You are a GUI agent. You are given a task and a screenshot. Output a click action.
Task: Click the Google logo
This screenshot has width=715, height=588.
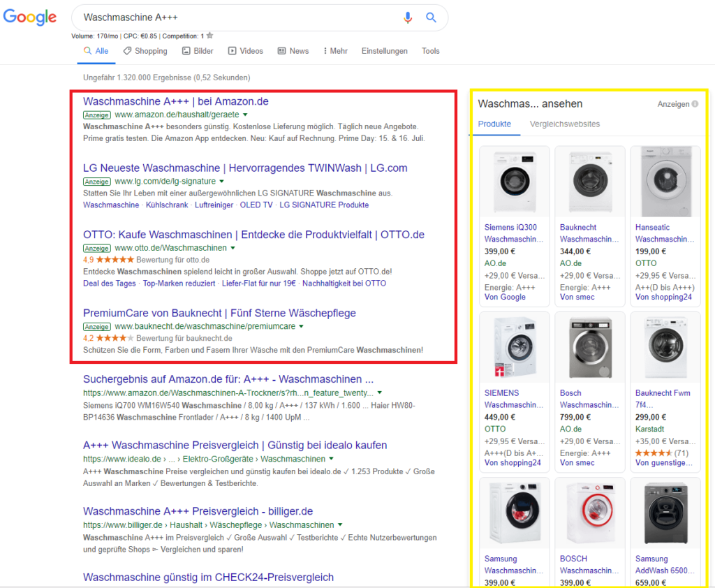click(x=29, y=17)
